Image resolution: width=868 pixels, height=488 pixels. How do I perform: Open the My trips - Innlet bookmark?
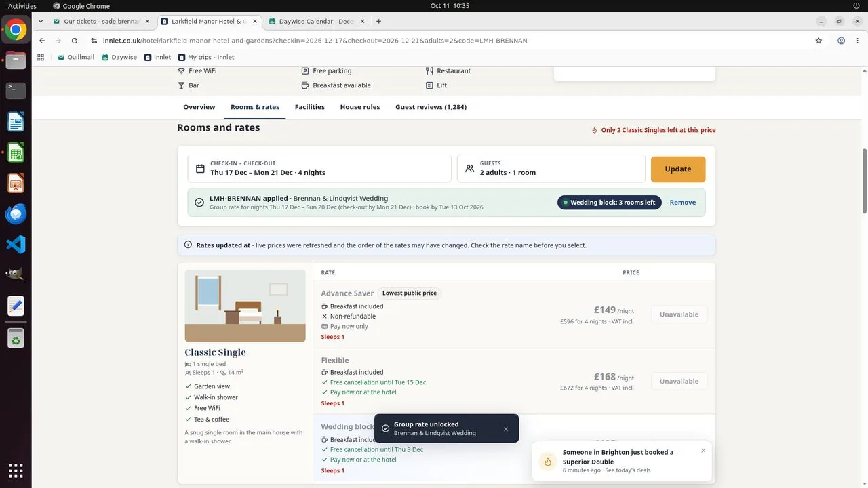coord(206,57)
